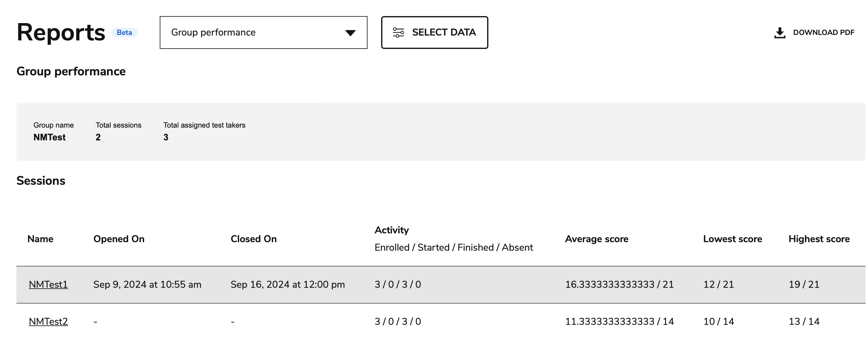Click the NMTest group name value
The height and width of the screenshot is (347, 868).
pos(49,137)
